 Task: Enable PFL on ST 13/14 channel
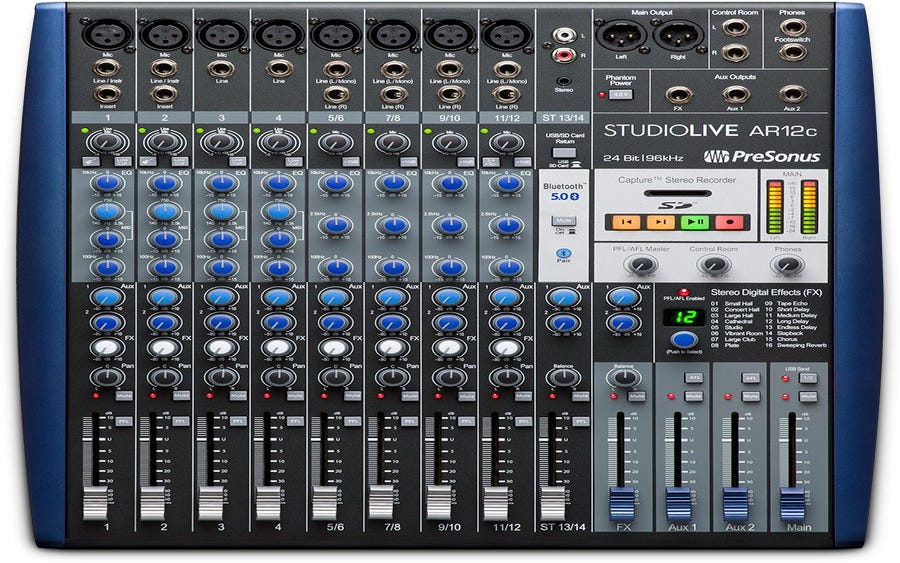coord(580,421)
